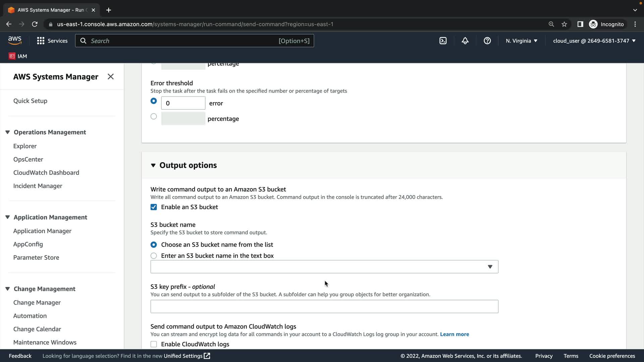Open AWS CloudShell terminal icon
Screen dimensions: 644x362
tap(443, 41)
